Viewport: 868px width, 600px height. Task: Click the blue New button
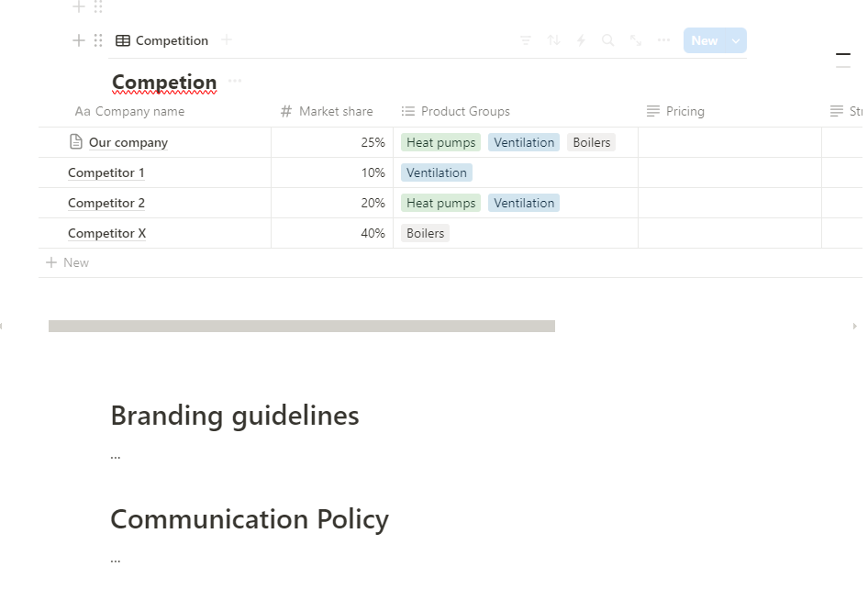[704, 40]
